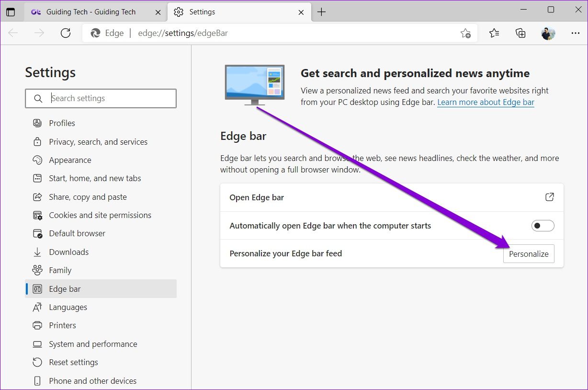Focus the Search settings field
588x390 pixels.
(x=101, y=98)
